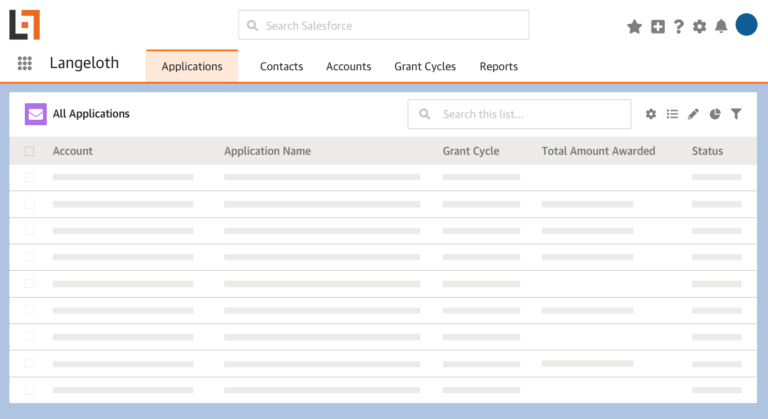Sort by Application Name column
Image resolution: width=768 pixels, height=419 pixels.
(267, 151)
